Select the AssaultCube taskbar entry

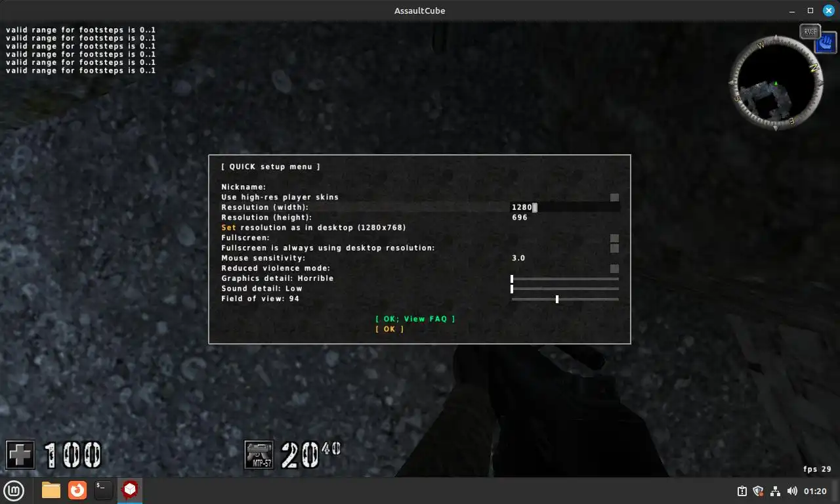130,490
